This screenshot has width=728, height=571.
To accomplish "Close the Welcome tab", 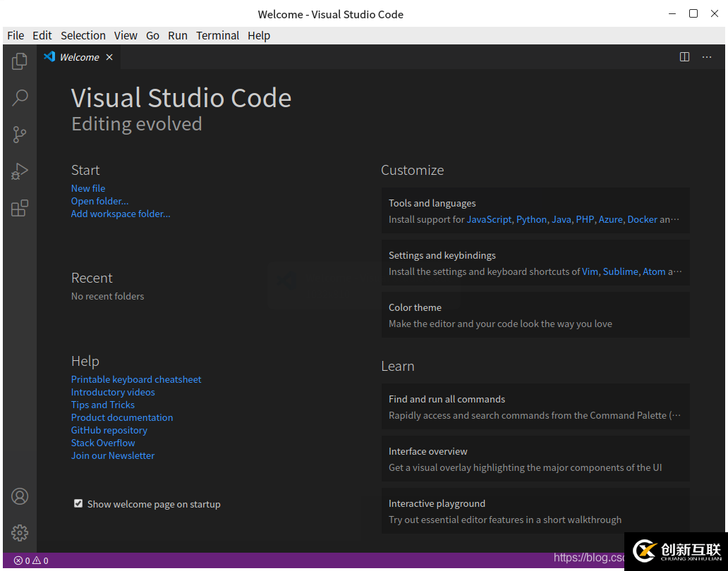I will click(x=109, y=57).
